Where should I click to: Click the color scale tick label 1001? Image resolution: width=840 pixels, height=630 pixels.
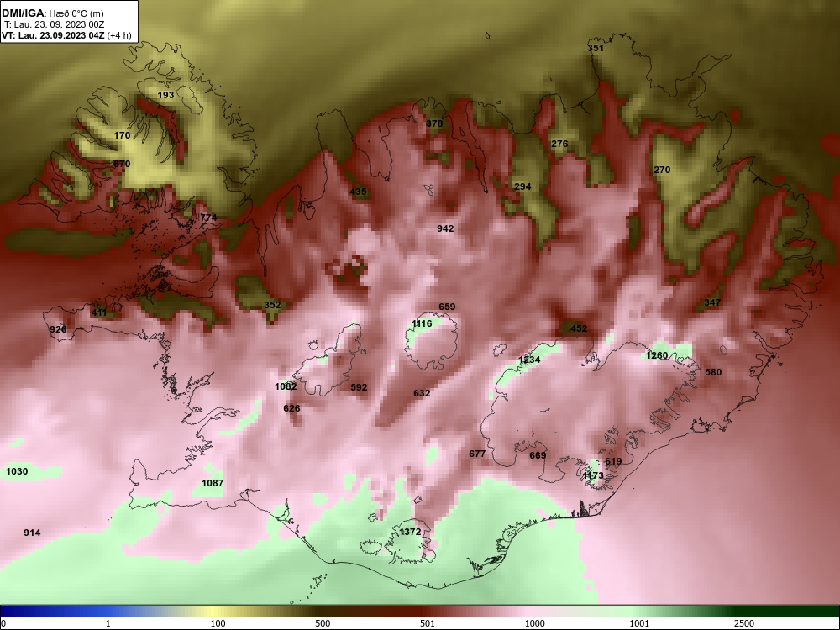[639, 623]
